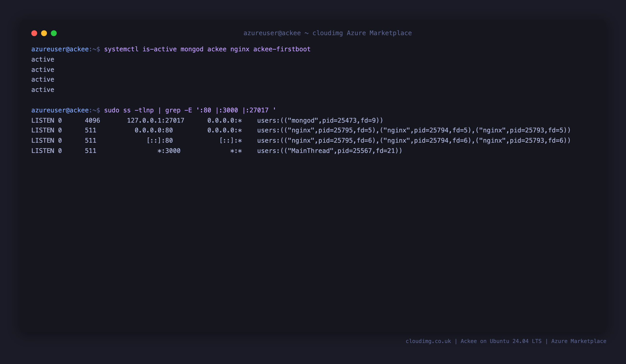This screenshot has width=626, height=364.
Task: Click the peer address '*:*'
Action: [236, 151]
